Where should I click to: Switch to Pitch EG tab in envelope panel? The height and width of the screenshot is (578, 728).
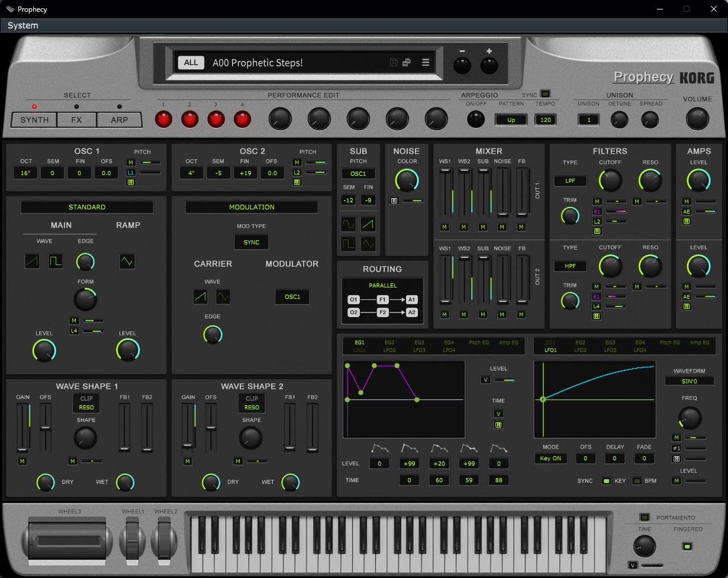[479, 343]
